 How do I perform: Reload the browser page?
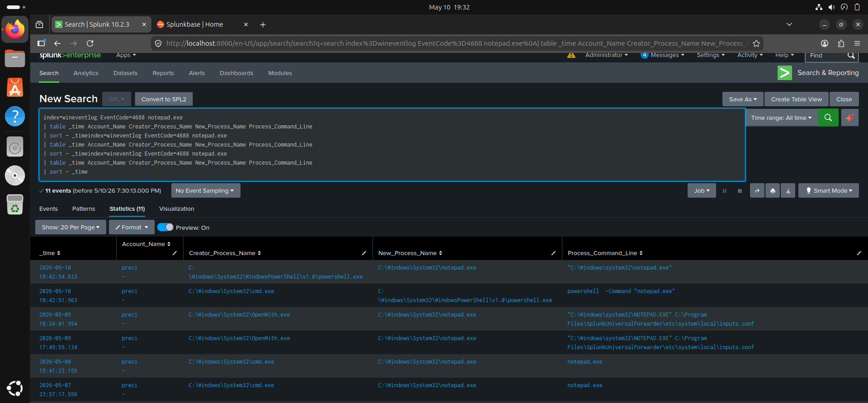(90, 43)
